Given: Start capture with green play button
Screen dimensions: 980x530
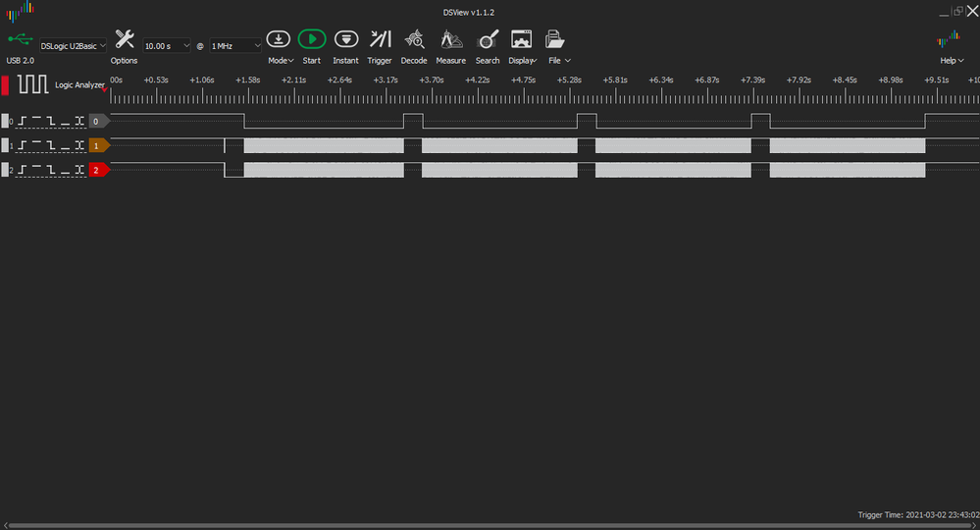Looking at the screenshot, I should coord(312,39).
